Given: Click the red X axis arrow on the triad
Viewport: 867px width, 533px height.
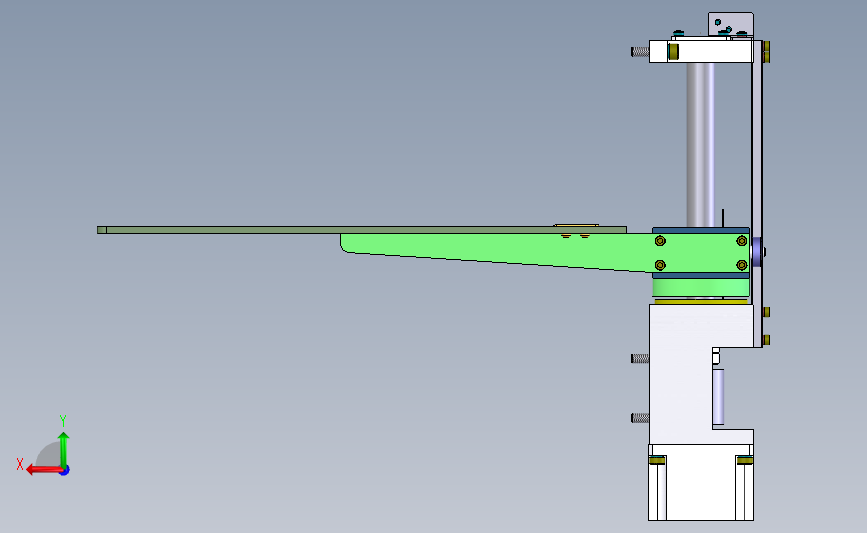Looking at the screenshot, I should point(43,470).
